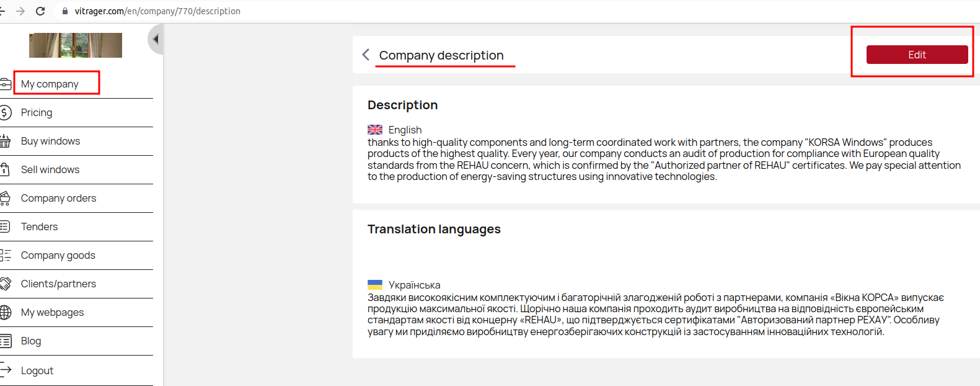Image resolution: width=980 pixels, height=386 pixels.
Task: Click the tag icon beside Sell windows
Action: (4, 169)
